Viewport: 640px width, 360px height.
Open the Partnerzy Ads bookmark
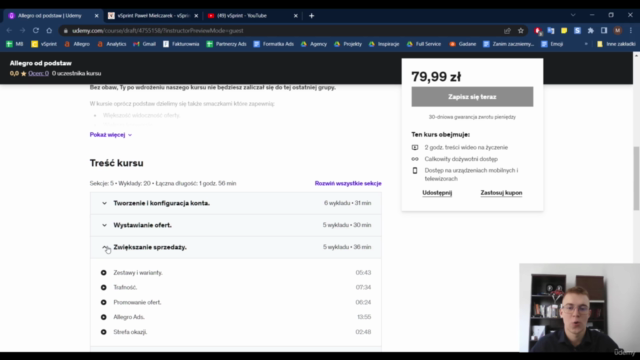click(226, 44)
